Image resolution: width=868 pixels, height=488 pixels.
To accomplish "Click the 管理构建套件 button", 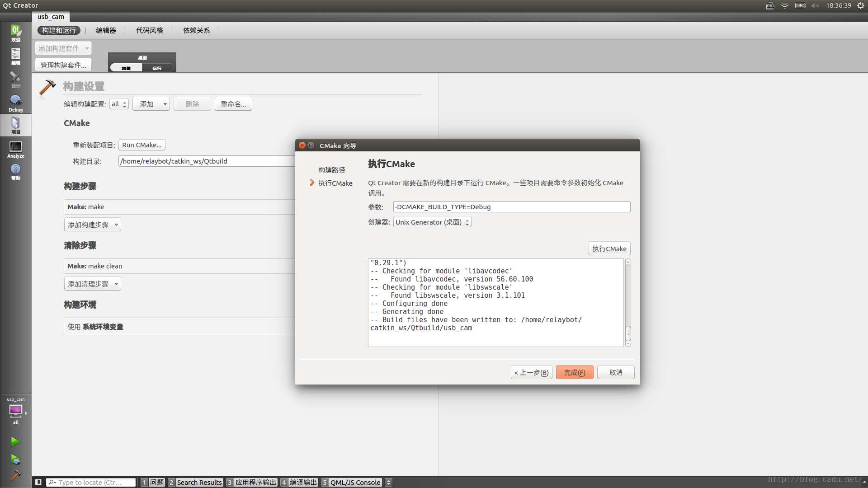I will (x=63, y=65).
